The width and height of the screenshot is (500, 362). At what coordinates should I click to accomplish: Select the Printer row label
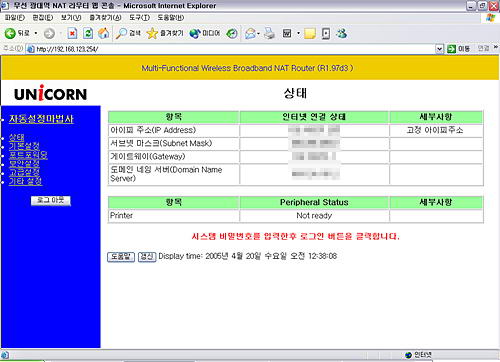coord(121,216)
